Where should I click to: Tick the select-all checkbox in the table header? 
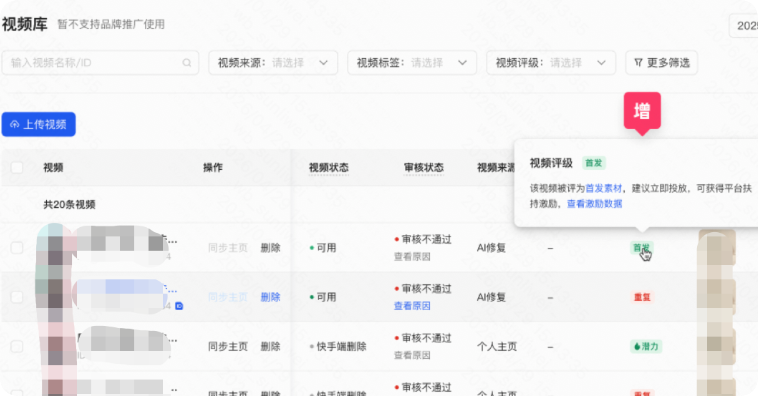coord(17,167)
